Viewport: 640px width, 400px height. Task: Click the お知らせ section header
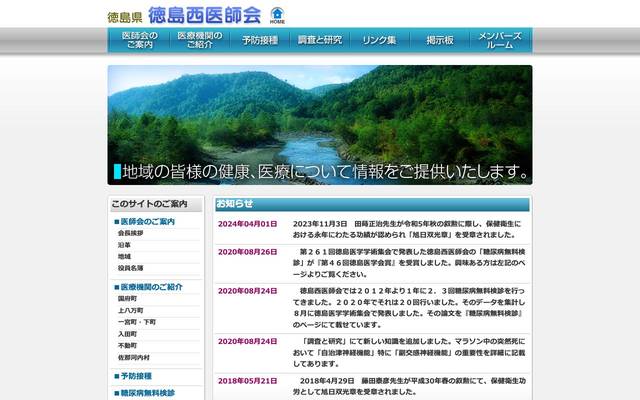(372, 204)
